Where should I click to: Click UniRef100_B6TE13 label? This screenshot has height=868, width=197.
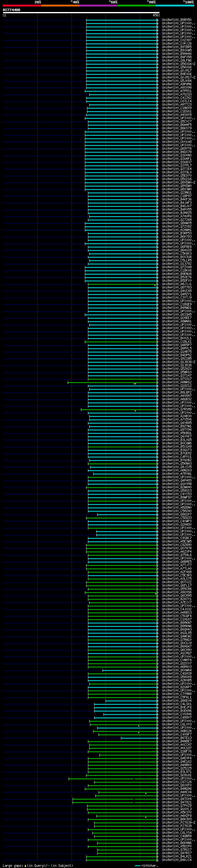(177, 738)
